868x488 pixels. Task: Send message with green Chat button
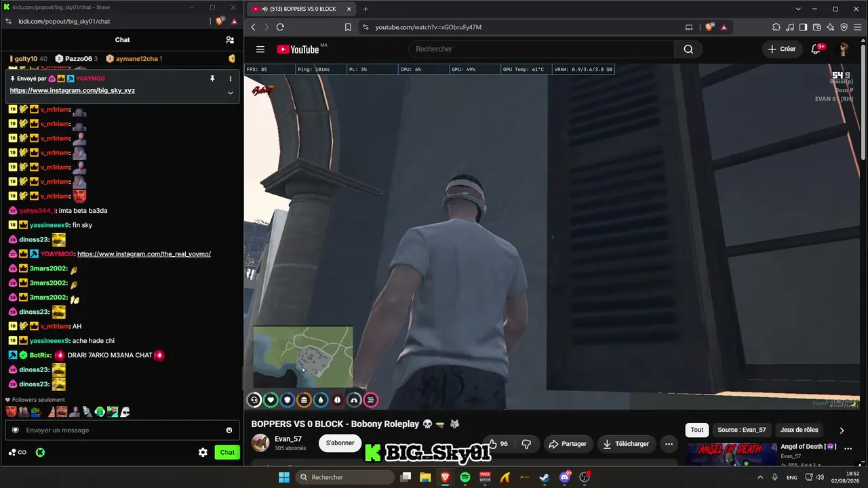(x=227, y=452)
